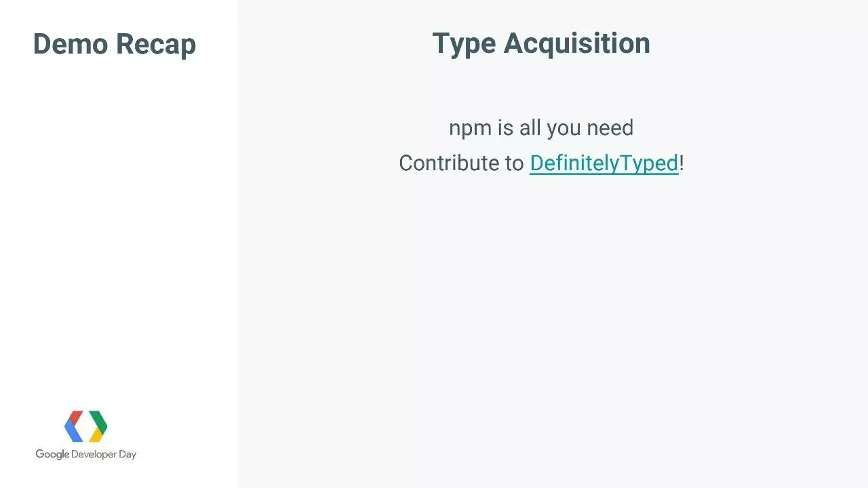Select the word "Acquisition" in slide title
The width and height of the screenshot is (868, 488).
[577, 44]
